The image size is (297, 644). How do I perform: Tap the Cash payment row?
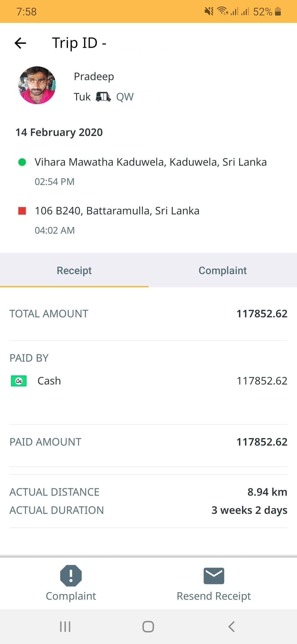(148, 381)
